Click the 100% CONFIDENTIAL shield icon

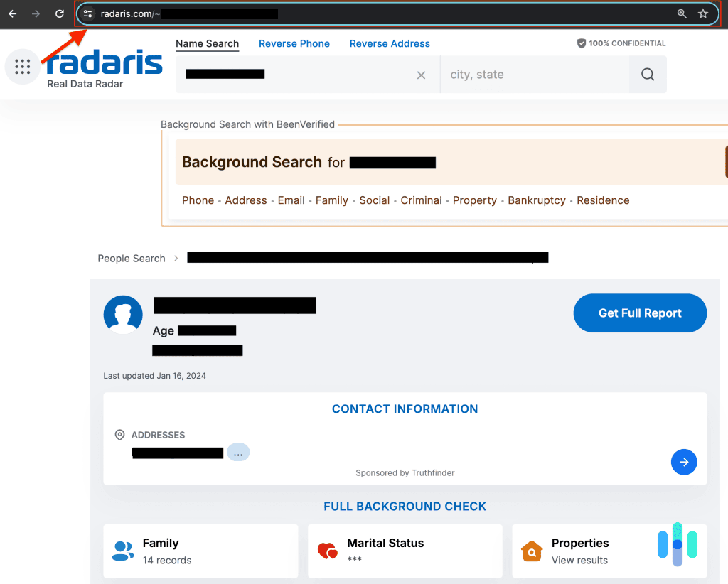pos(581,43)
